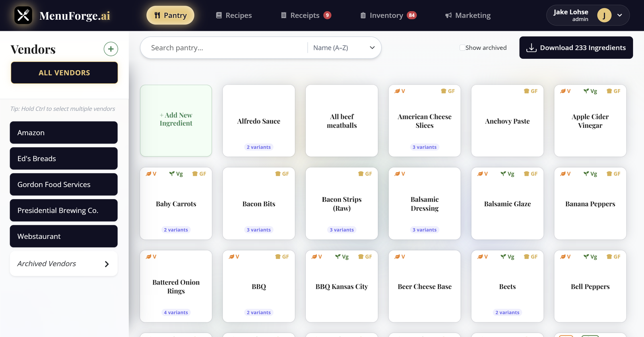Open the BBQ Kansas City card
The image size is (644, 337).
click(342, 286)
